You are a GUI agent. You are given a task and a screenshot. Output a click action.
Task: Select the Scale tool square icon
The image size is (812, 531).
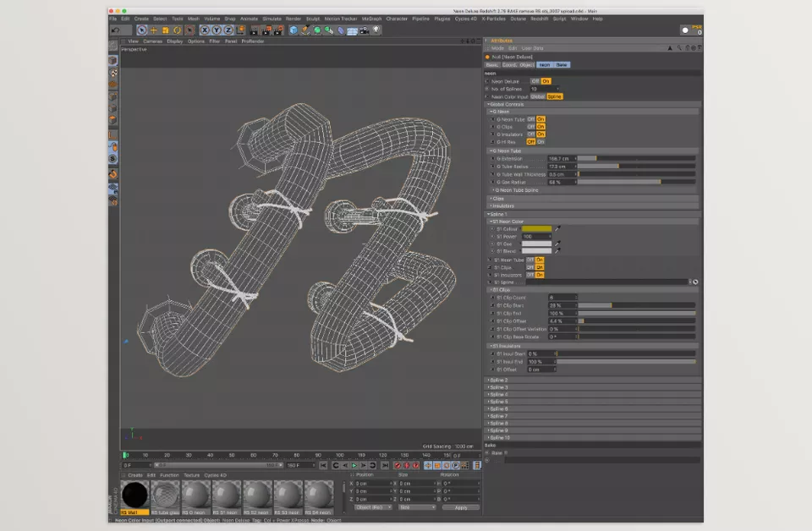click(x=166, y=30)
